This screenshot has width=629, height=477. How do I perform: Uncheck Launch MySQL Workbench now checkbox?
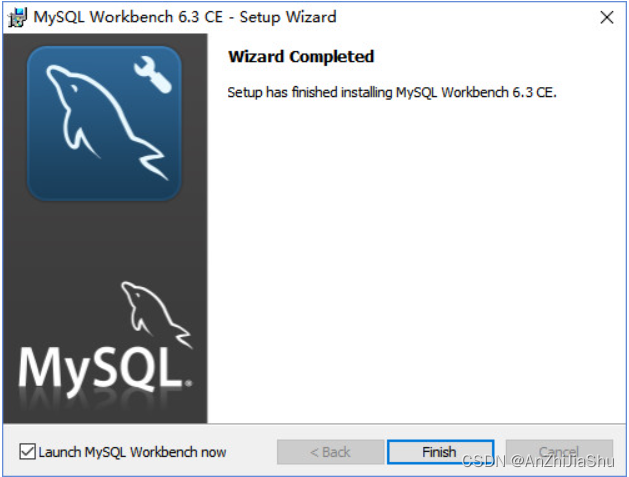click(x=27, y=452)
